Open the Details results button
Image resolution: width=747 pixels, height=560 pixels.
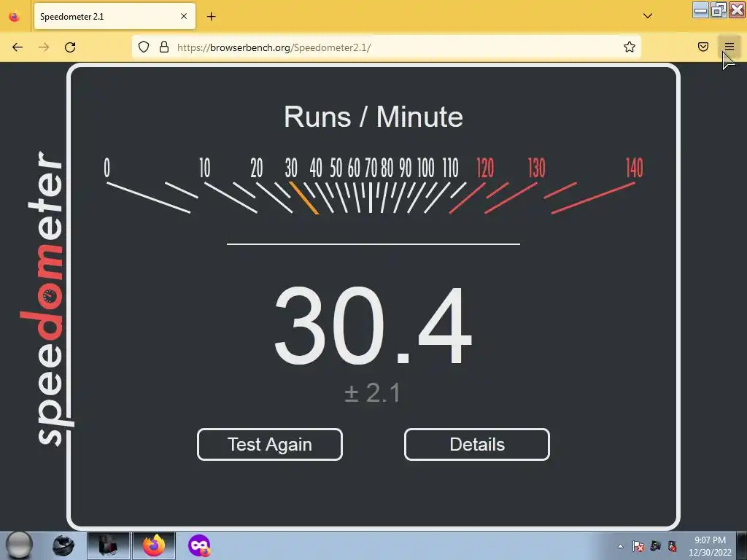(477, 444)
